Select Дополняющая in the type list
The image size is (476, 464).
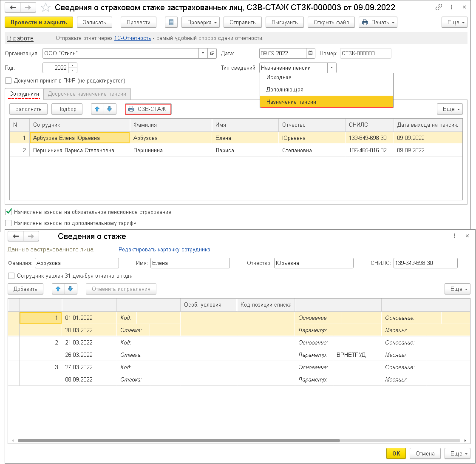point(285,90)
